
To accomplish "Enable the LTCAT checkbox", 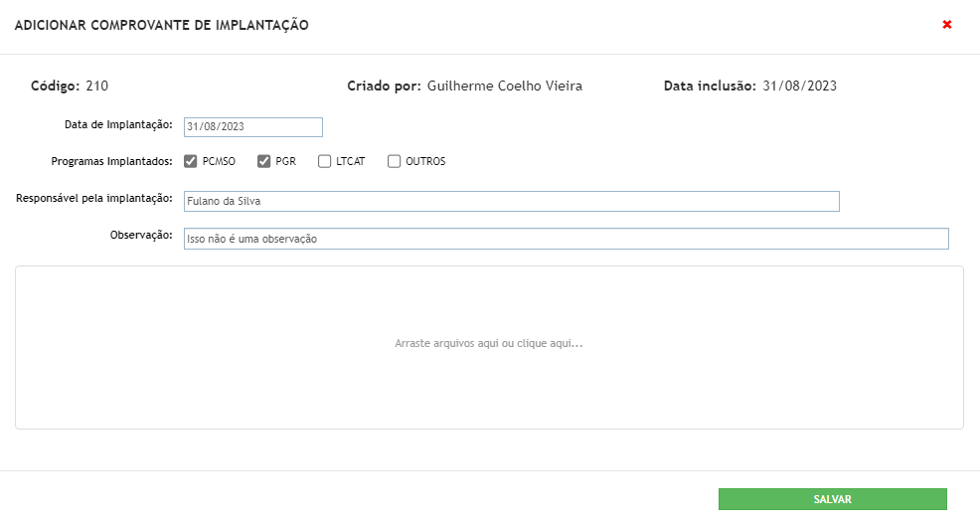I will (x=324, y=161).
